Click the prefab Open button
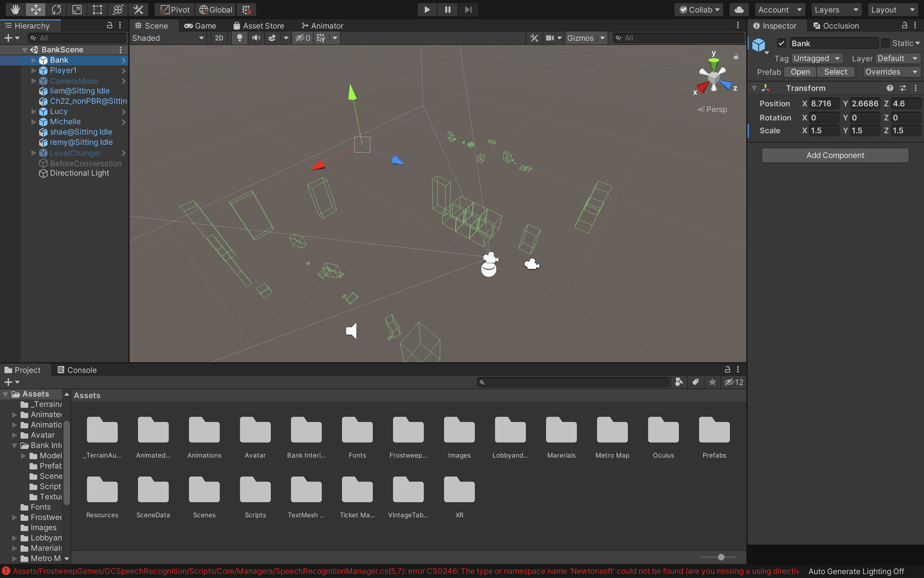The width and height of the screenshot is (924, 578). [x=800, y=72]
